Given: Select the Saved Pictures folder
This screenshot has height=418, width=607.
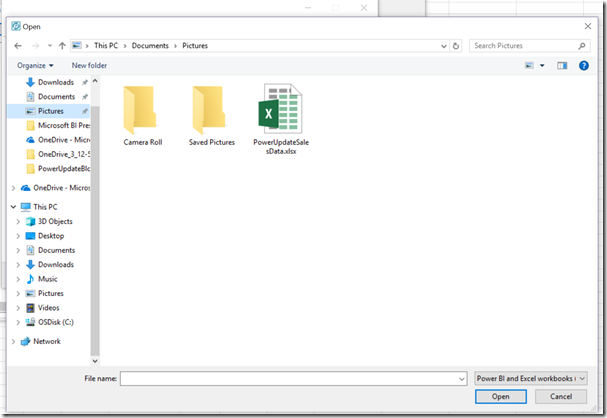Looking at the screenshot, I should point(212,116).
